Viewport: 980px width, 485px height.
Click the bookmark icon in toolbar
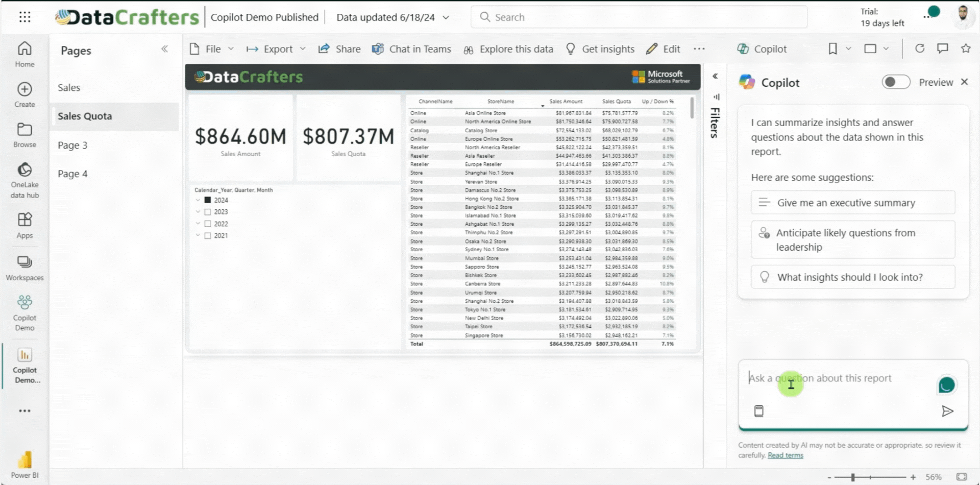click(832, 49)
